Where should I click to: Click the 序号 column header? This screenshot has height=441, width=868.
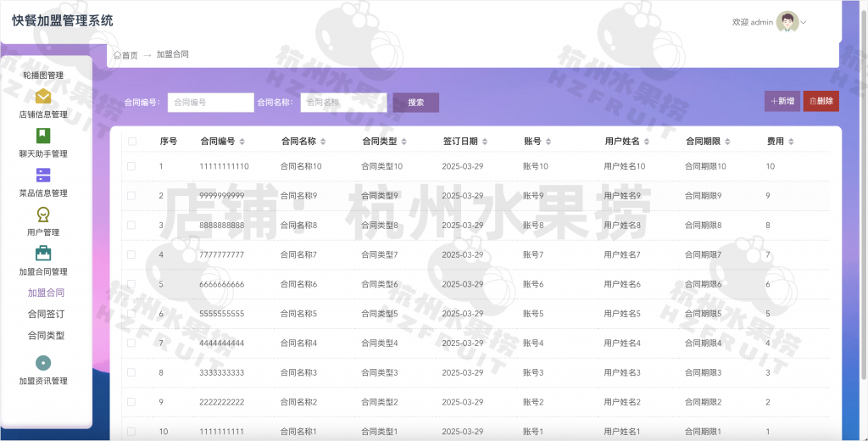169,142
